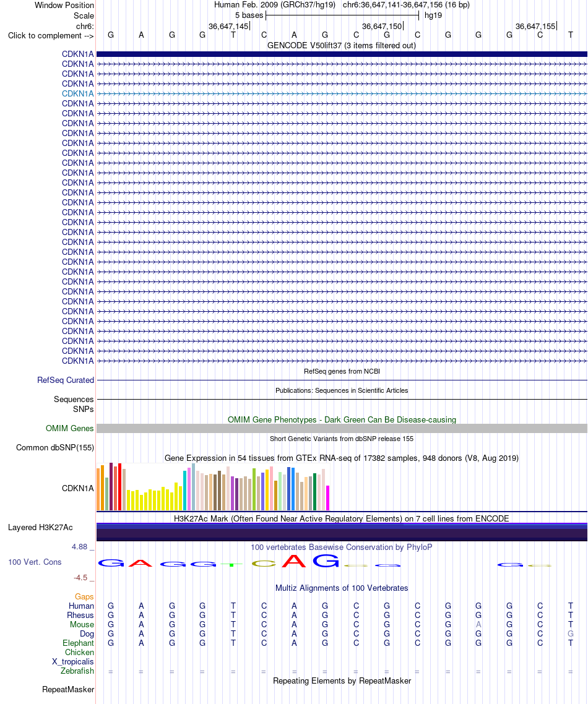Click the 'Dog' alignment row label
This screenshot has width=588, height=704.
87,633
